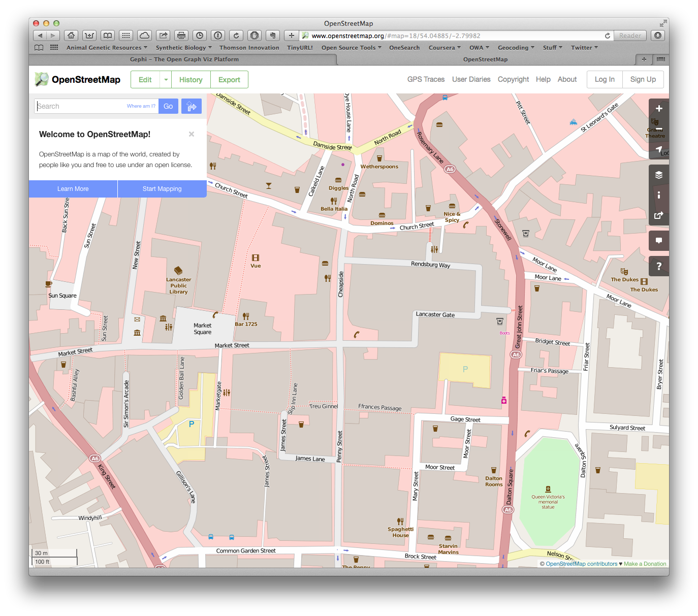Click the Log In button
The image size is (698, 616).
tap(605, 79)
